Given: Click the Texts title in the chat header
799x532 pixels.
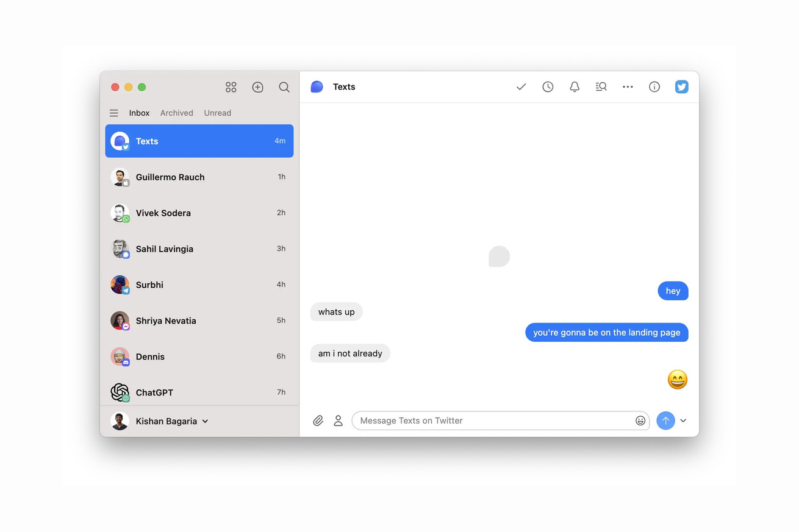Looking at the screenshot, I should coord(344,87).
